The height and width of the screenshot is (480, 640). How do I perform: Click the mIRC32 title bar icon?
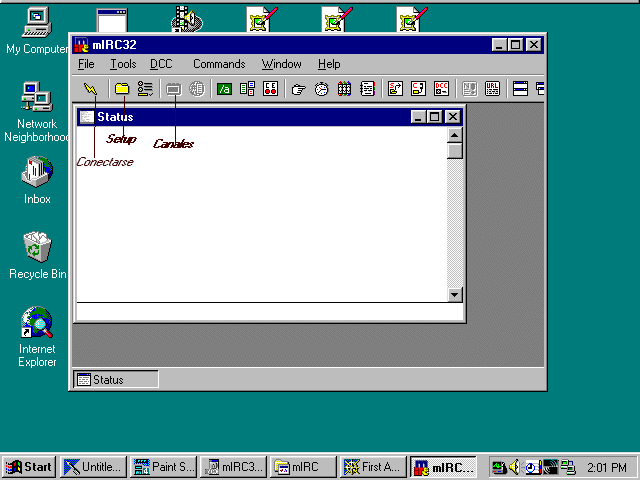pos(81,45)
